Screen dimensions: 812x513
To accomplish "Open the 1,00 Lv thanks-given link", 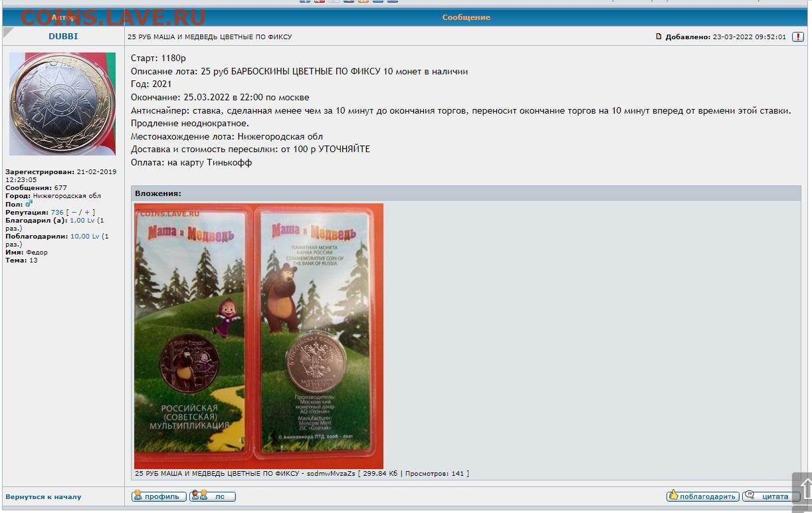I will point(82,221).
